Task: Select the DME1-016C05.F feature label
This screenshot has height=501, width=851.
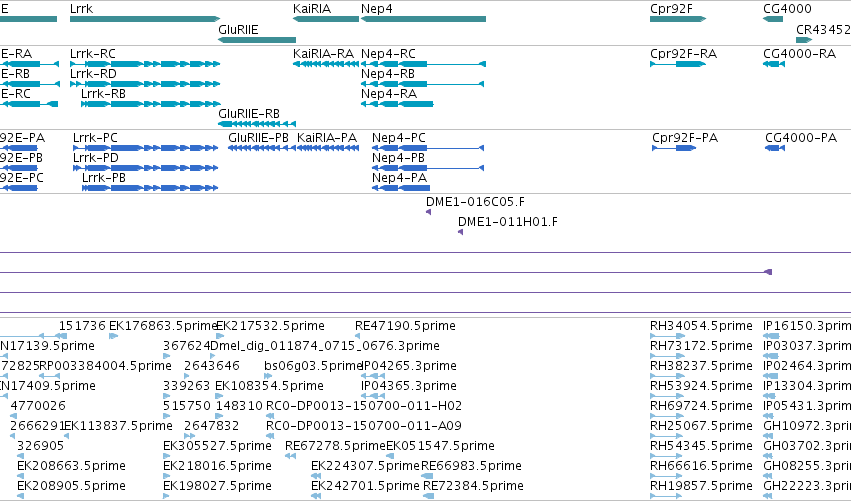Action: pyautogui.click(x=475, y=202)
